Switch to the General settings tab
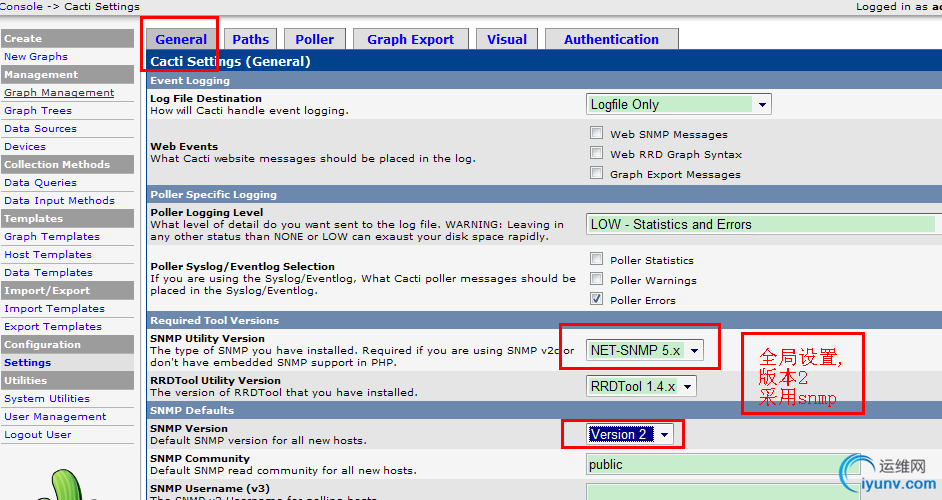This screenshot has width=942, height=500. [181, 39]
